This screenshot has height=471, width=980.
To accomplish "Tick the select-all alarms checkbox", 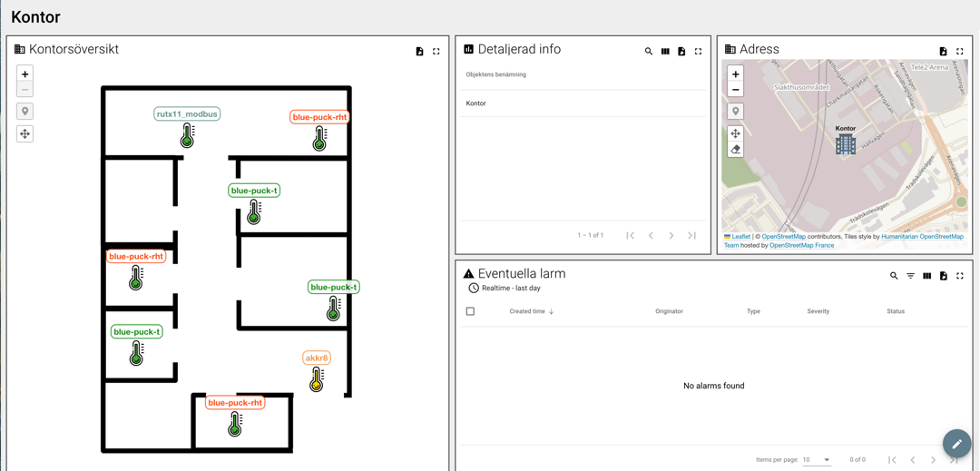I will (471, 311).
